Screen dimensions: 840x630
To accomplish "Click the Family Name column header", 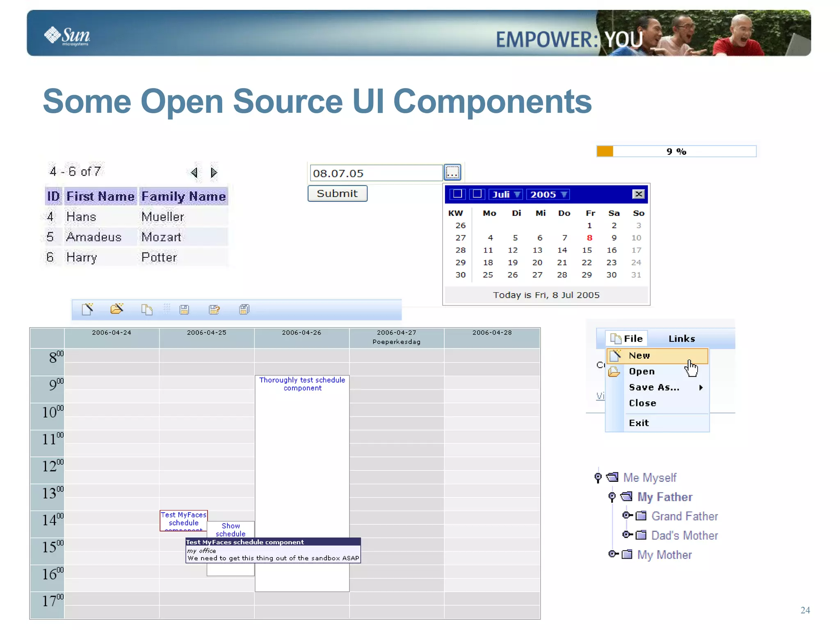I will coord(183,196).
